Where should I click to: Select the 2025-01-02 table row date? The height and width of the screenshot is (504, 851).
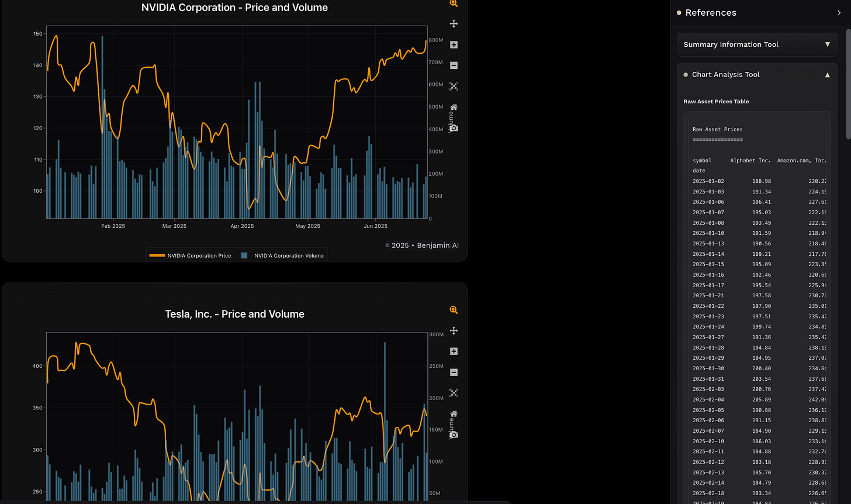click(708, 182)
